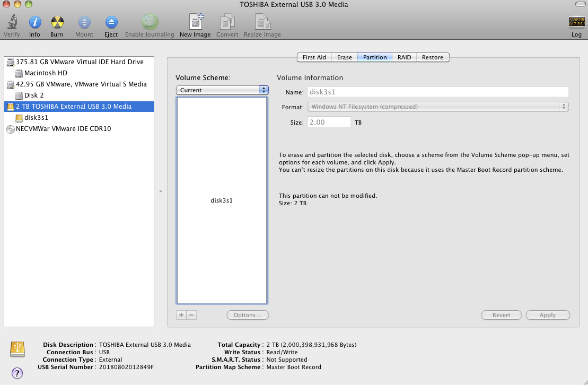Click the Total Capacity value 2 TB
Viewport: 588px width, 385px height.
pyautogui.click(x=311, y=345)
